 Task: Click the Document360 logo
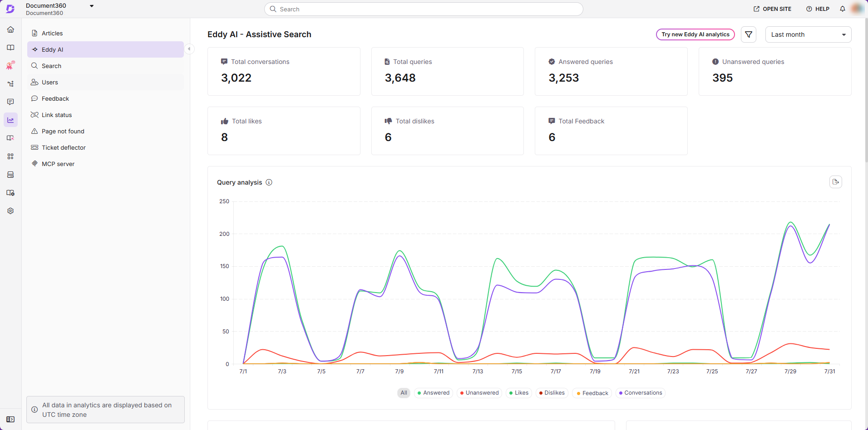tap(10, 9)
